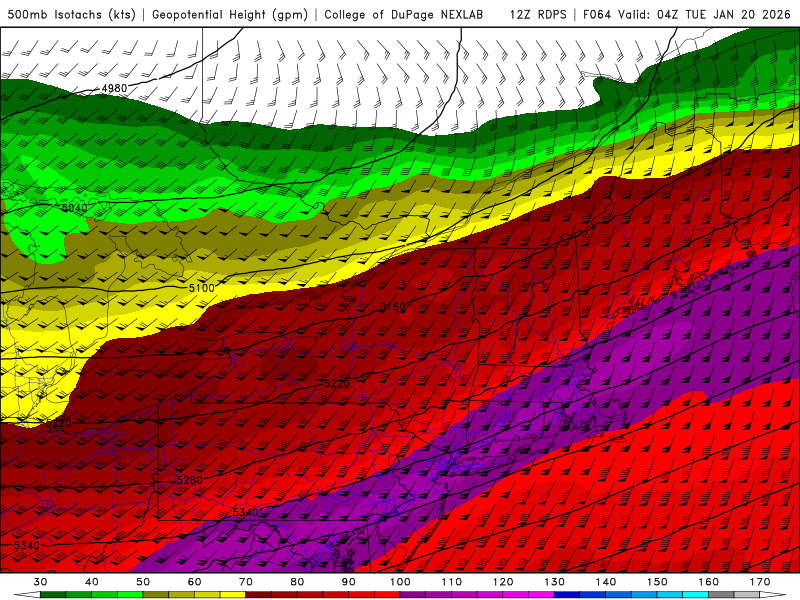Click the 5100 height contour label
800x600 pixels.
tap(202, 288)
